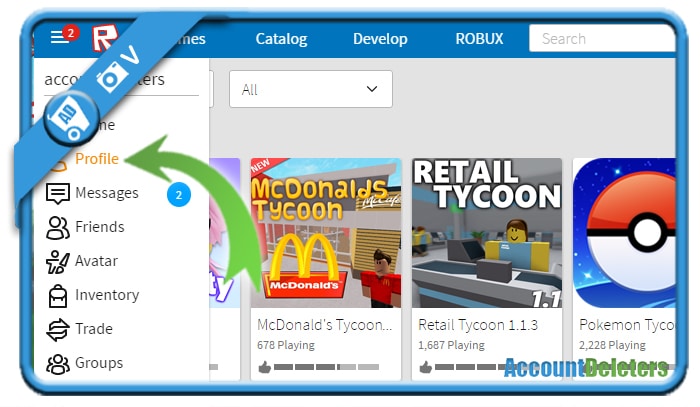Open Trade in the sidebar
The width and height of the screenshot is (700, 407).
pos(94,329)
